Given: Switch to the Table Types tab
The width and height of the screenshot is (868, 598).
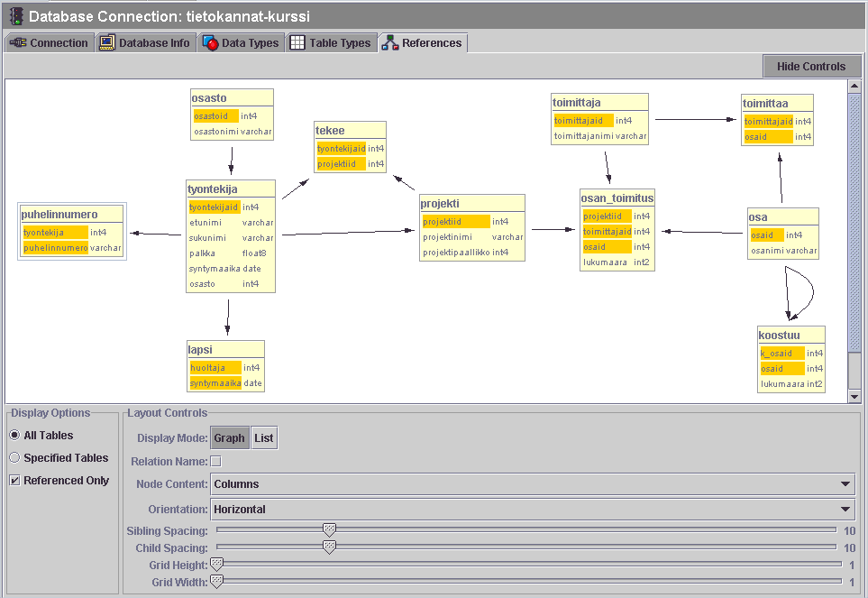Looking at the screenshot, I should coord(331,42).
